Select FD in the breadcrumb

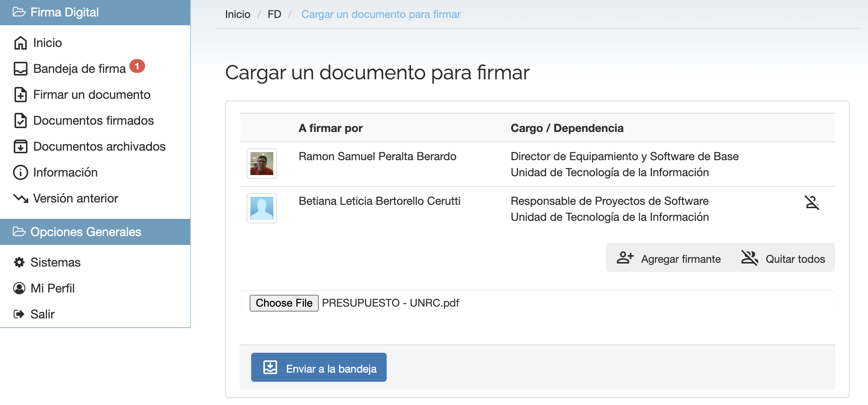point(274,14)
